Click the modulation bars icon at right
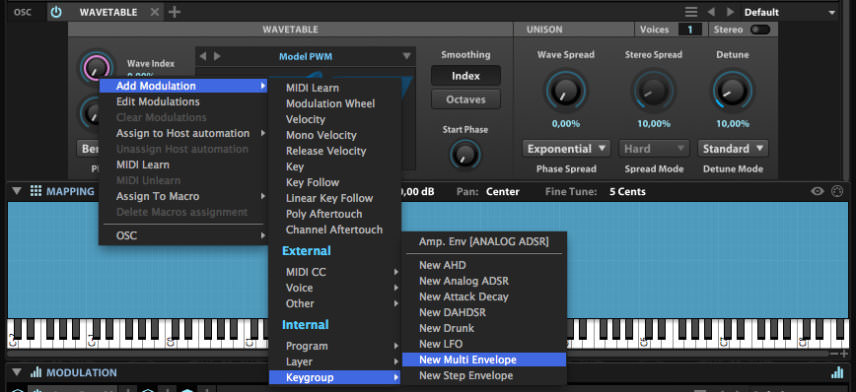 tap(836, 372)
